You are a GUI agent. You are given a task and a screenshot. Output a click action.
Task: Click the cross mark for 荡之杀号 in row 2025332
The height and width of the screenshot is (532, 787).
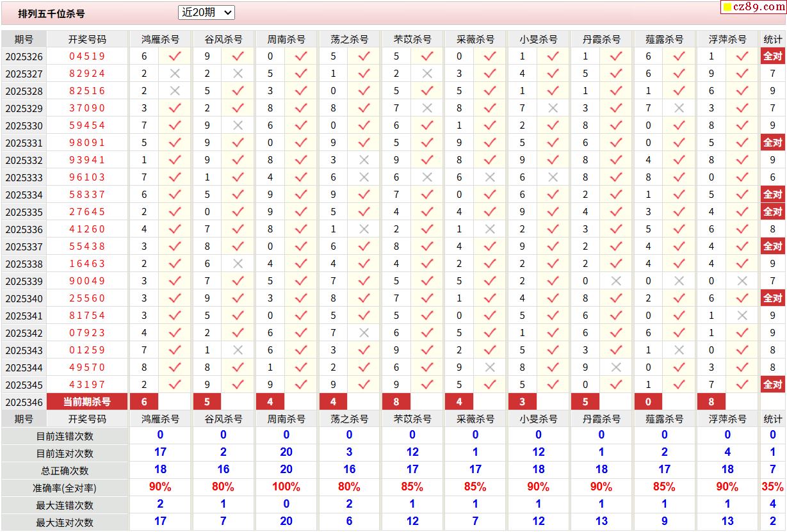coord(364,160)
